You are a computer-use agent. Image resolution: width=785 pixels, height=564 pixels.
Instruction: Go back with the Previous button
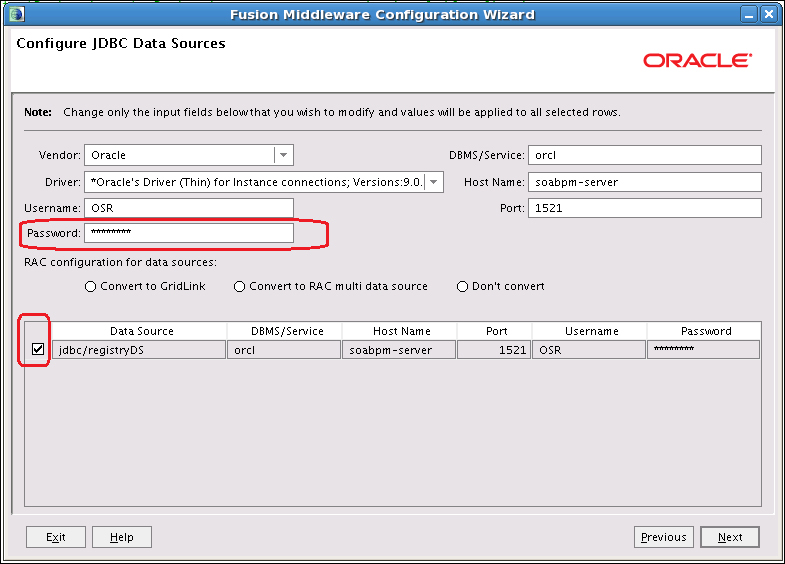663,537
